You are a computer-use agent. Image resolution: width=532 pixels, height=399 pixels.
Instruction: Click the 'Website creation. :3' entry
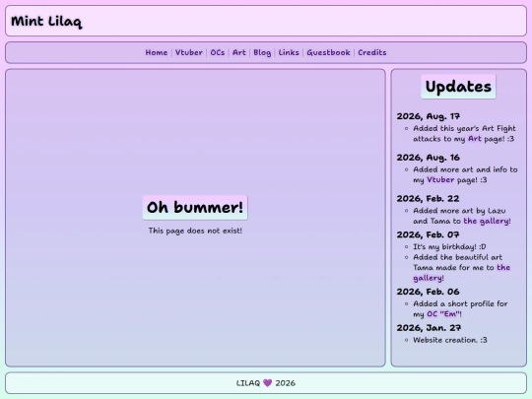click(x=450, y=340)
